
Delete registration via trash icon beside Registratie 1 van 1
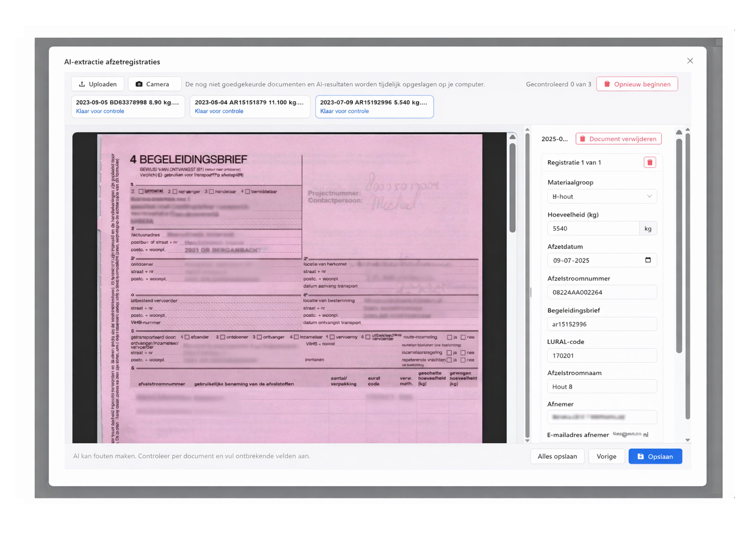pyautogui.click(x=650, y=162)
